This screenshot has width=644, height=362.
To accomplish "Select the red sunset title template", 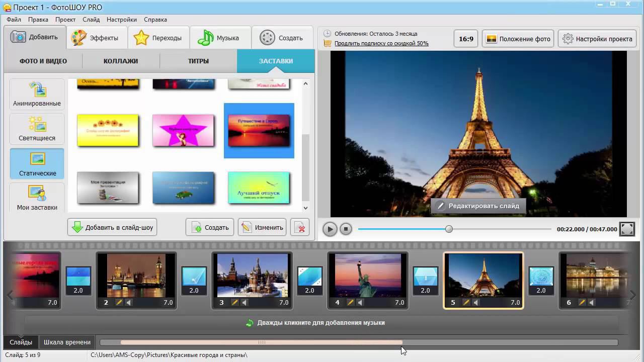I will coord(259,130).
